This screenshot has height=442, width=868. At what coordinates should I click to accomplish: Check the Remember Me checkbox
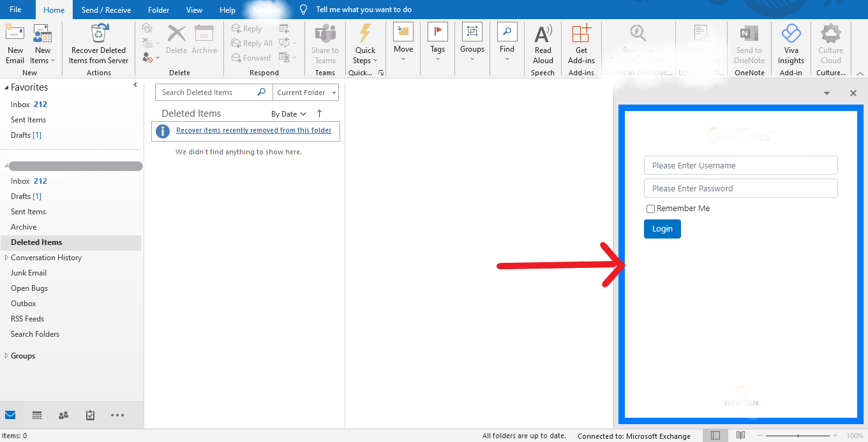[x=650, y=209]
